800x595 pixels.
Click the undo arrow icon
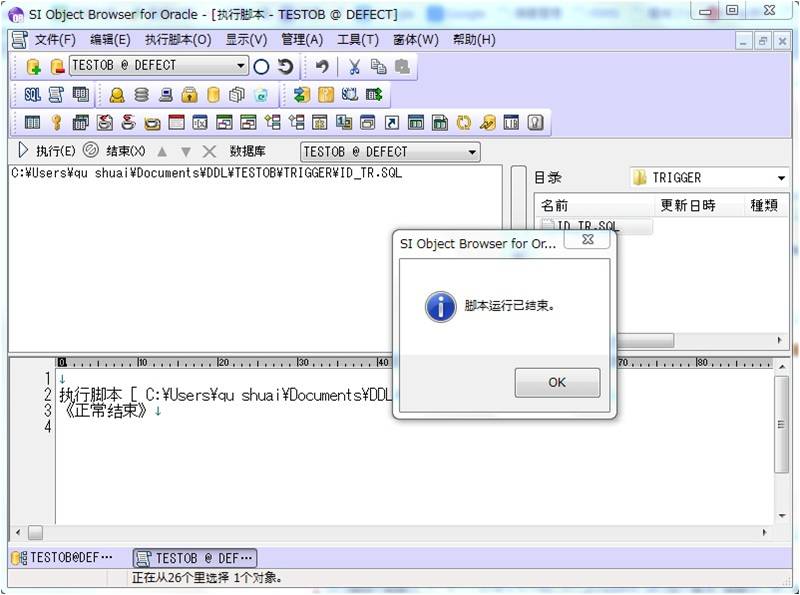pyautogui.click(x=322, y=66)
